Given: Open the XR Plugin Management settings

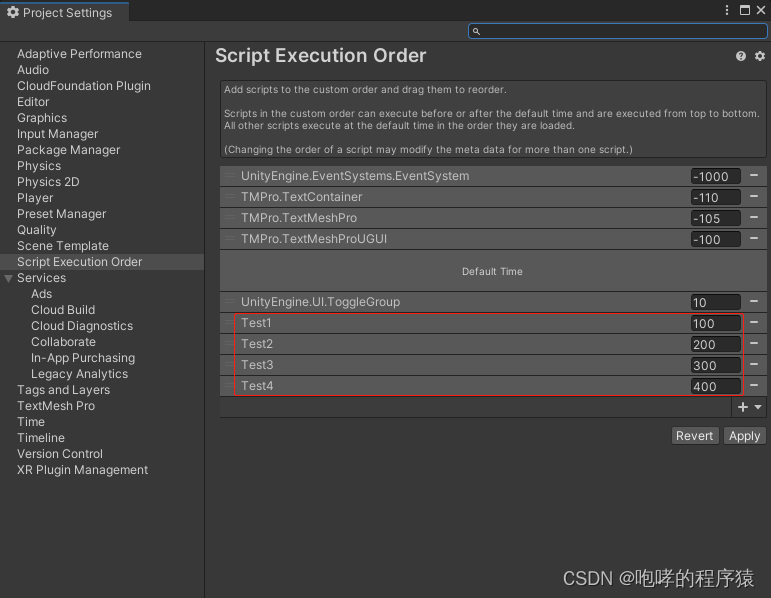Looking at the screenshot, I should click(83, 470).
